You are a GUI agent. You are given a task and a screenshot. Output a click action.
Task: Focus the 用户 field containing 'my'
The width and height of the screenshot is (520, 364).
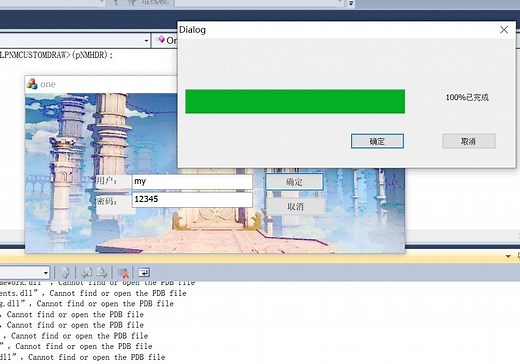(x=192, y=181)
